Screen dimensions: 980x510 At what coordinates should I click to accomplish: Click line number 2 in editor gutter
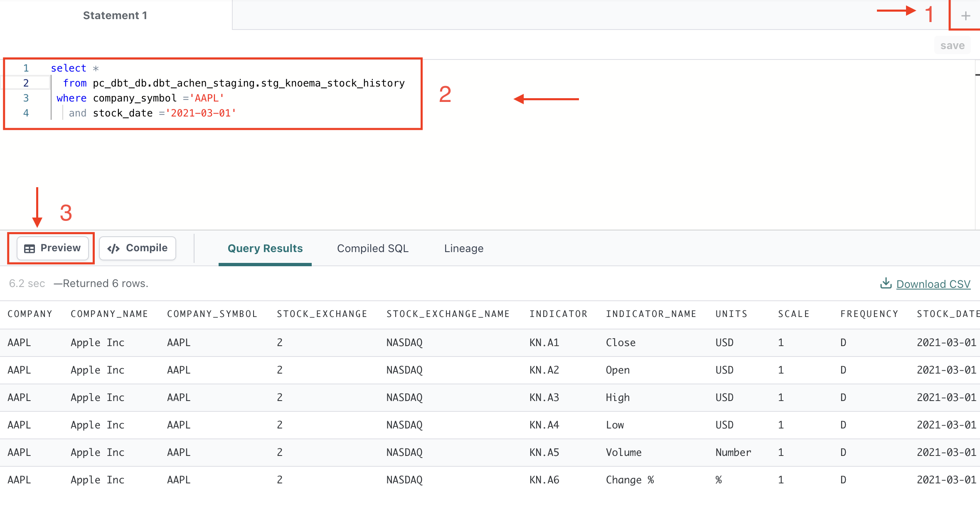coord(26,83)
